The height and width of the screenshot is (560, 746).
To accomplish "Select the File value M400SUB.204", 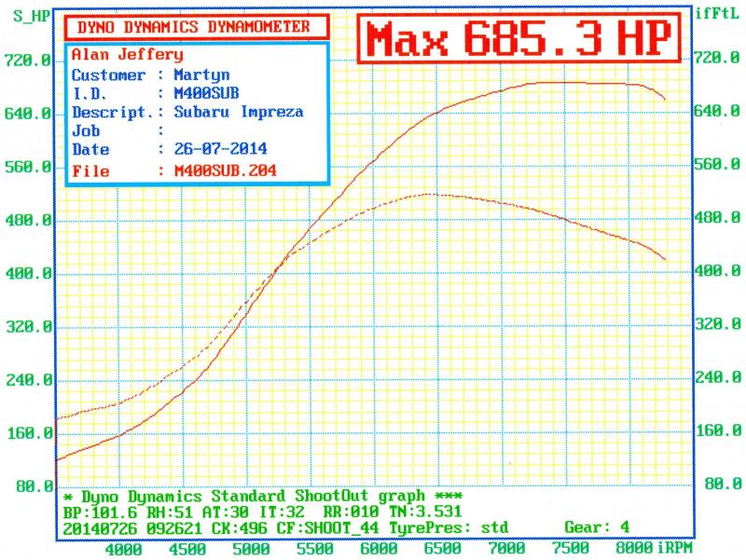I will click(218, 171).
